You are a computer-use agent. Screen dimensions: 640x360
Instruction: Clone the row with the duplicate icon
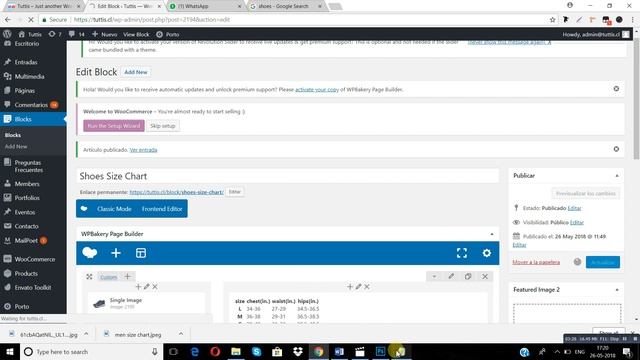point(468,276)
